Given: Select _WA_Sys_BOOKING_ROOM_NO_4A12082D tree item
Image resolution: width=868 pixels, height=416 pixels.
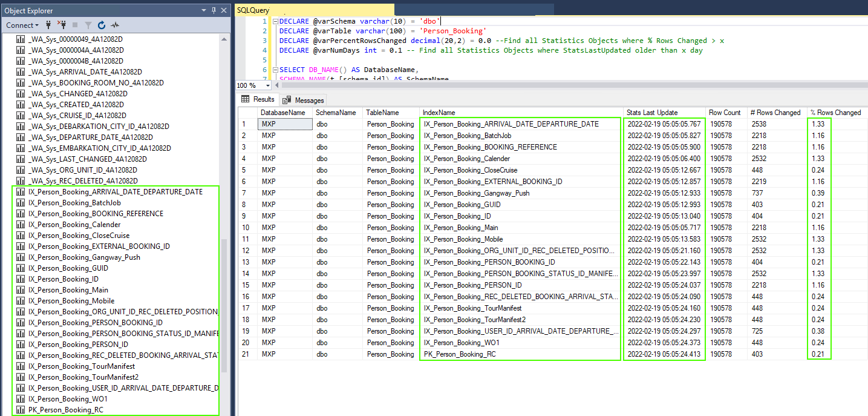Looking at the screenshot, I should [96, 83].
